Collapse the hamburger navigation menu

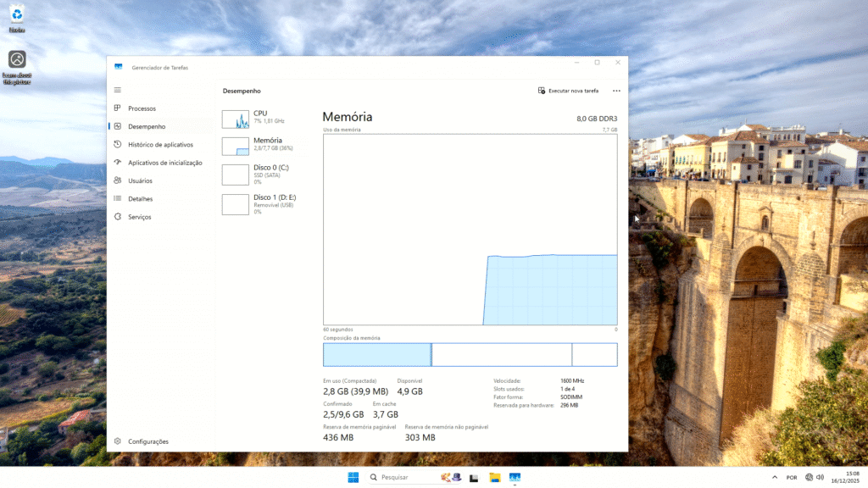118,90
